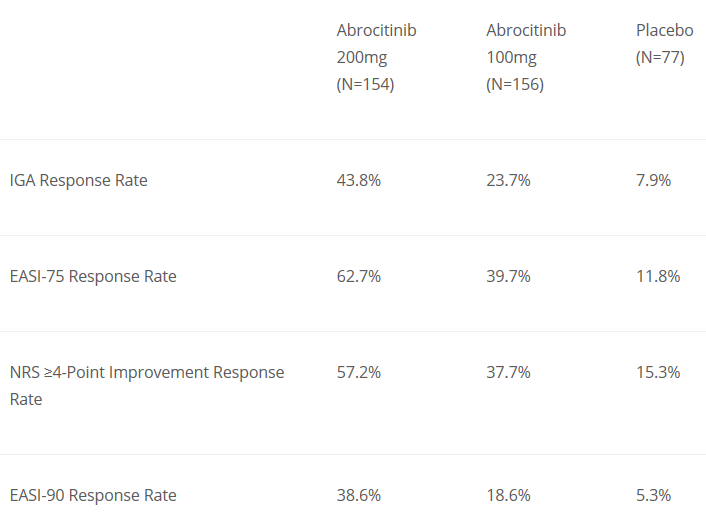Select the EASI-90 Response Rate row label
This screenshot has width=706, height=520.
pyautogui.click(x=93, y=495)
